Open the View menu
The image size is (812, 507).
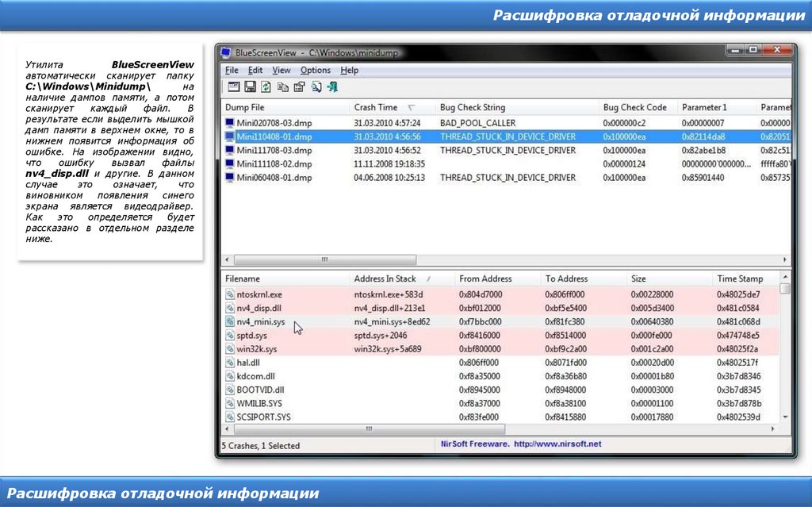pyautogui.click(x=282, y=70)
